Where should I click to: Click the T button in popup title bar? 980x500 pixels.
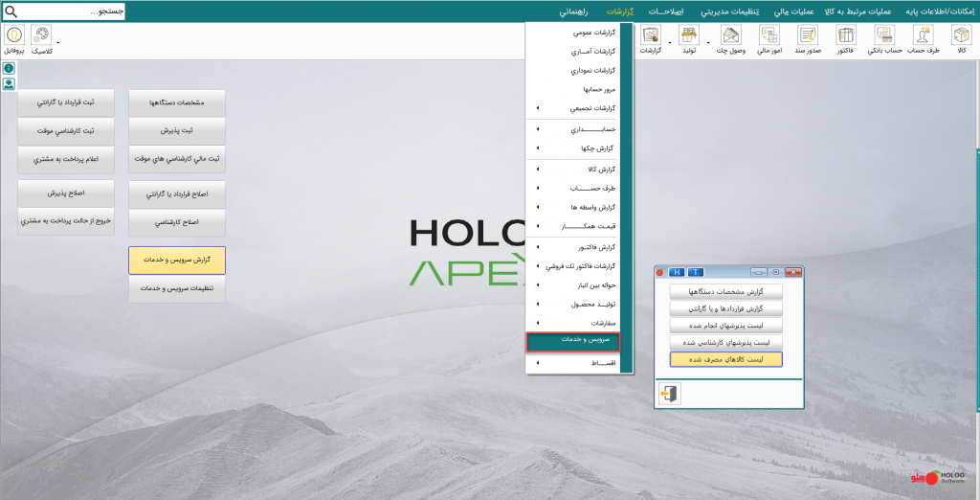(x=696, y=272)
